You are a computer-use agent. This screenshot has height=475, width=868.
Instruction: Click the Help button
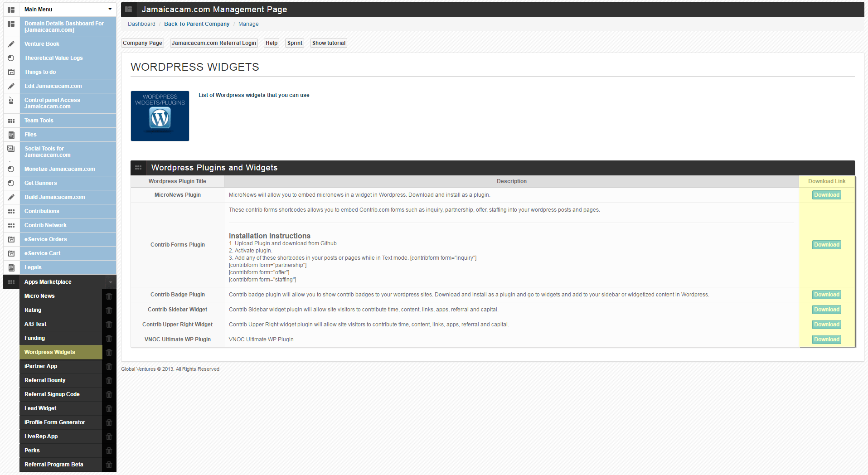[272, 43]
